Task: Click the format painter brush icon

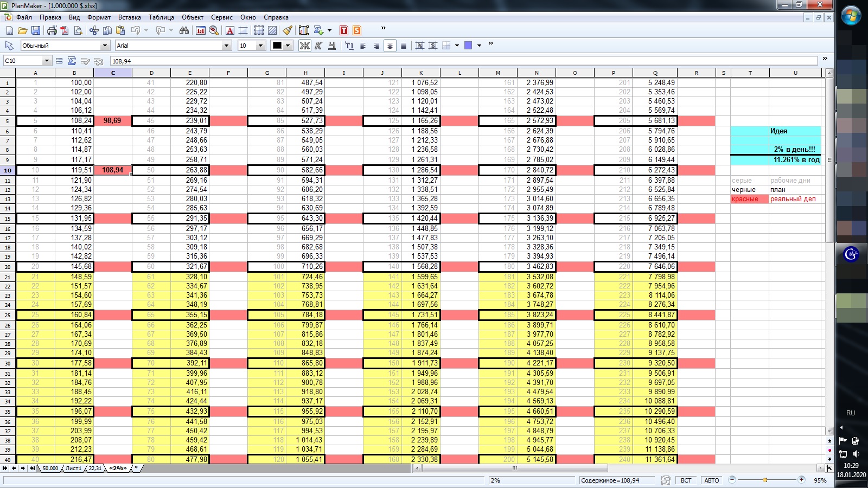Action: pos(288,30)
